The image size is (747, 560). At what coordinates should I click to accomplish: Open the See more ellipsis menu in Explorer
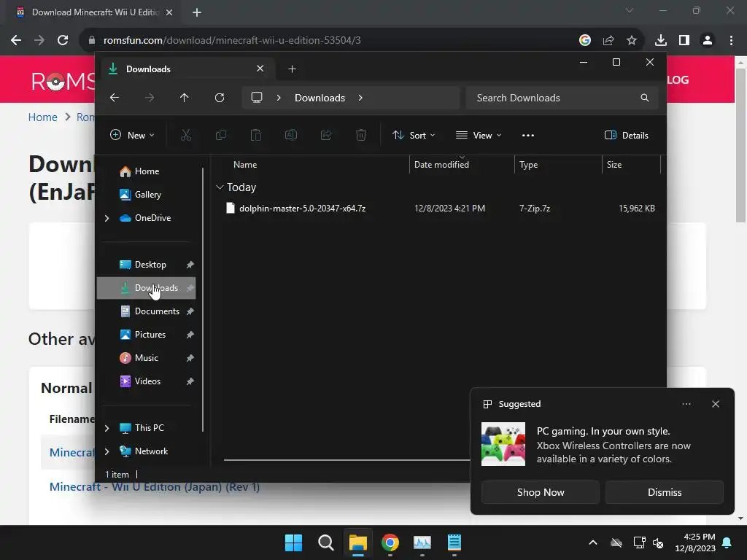click(x=528, y=135)
